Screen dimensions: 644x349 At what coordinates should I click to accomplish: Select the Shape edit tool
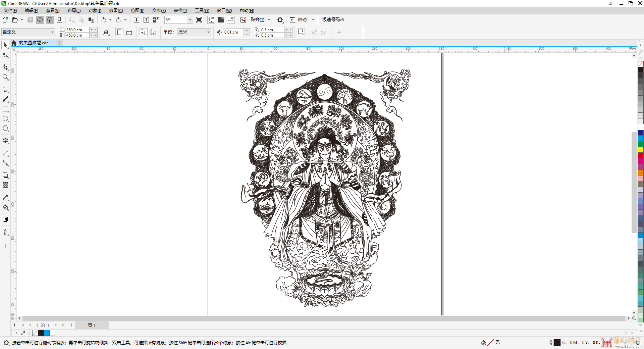pos(5,55)
